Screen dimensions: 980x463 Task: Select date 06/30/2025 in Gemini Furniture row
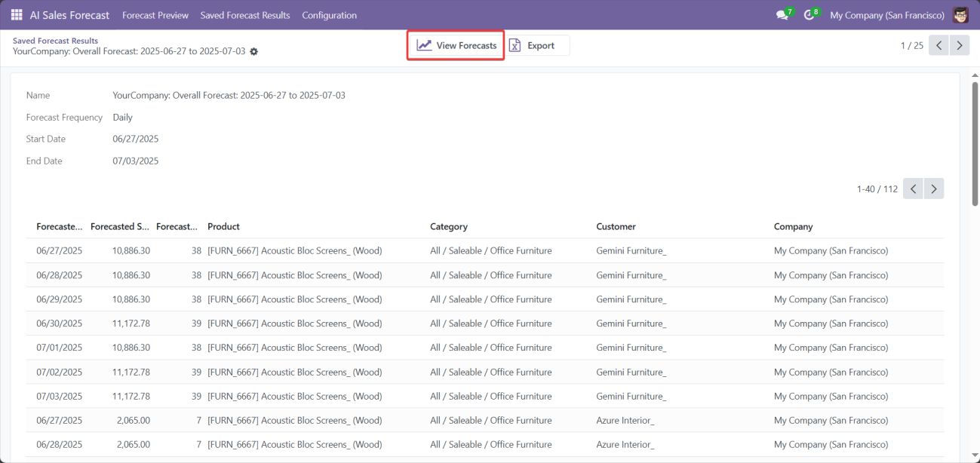coord(60,323)
